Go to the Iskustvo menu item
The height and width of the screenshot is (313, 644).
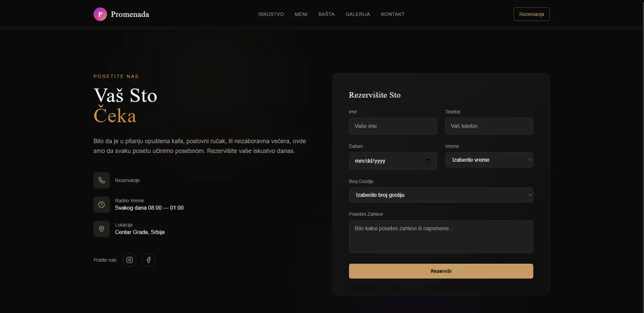pyautogui.click(x=271, y=14)
